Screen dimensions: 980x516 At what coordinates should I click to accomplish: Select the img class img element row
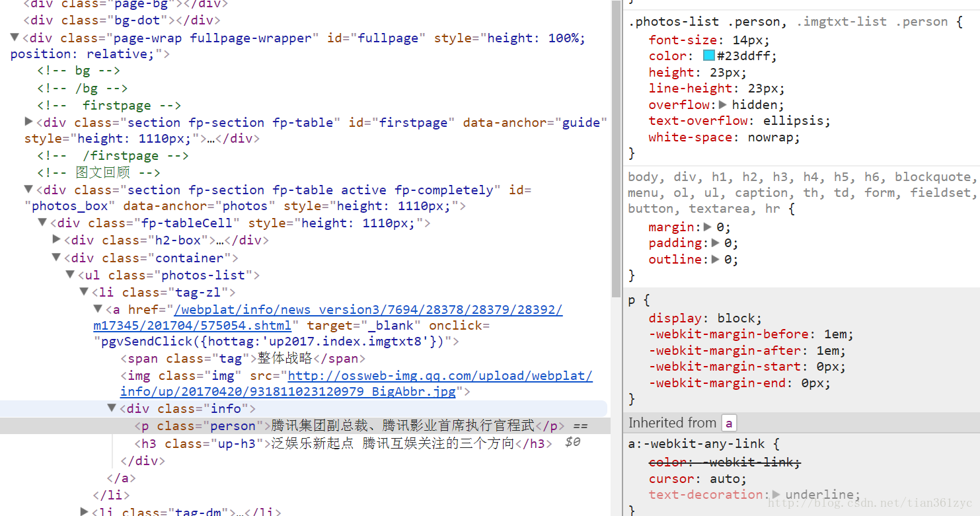[x=304, y=383]
